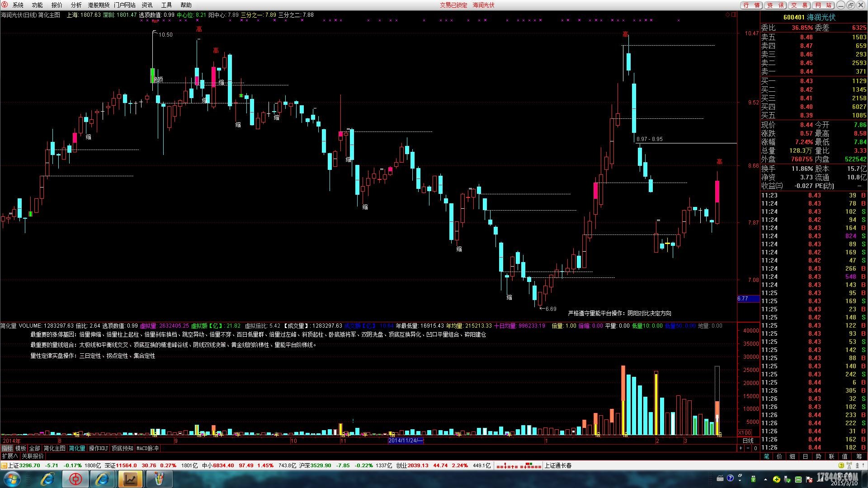Click the minus zoom button under 日线

tap(748, 448)
